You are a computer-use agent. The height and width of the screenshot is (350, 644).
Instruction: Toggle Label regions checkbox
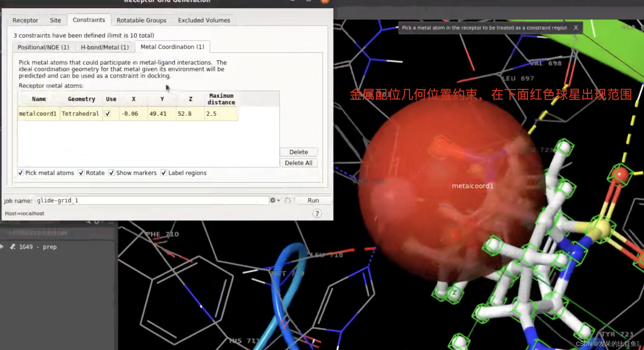click(163, 173)
